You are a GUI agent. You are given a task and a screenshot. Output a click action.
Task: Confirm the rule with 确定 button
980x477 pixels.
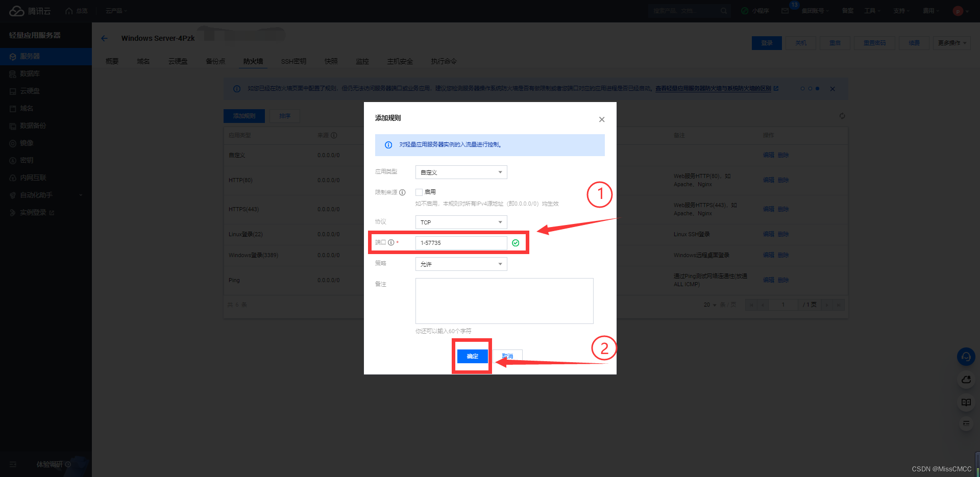(473, 356)
